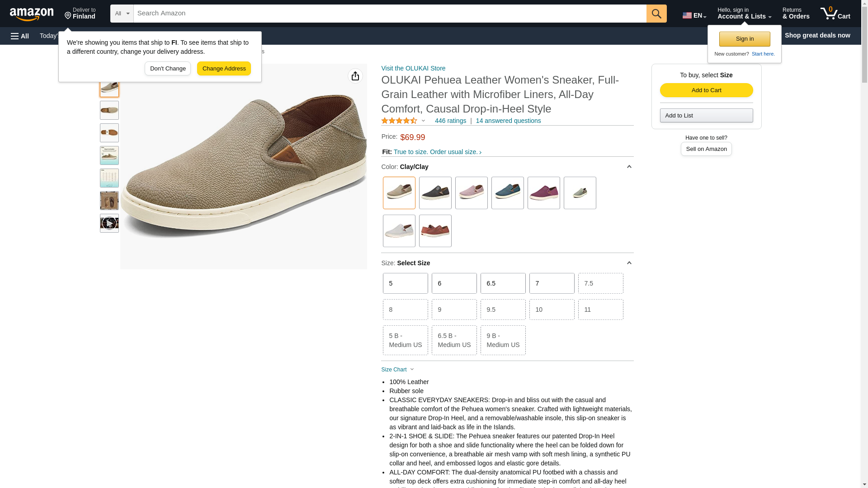Collapse the Color section chevron
Screen dimensions: 868x488
629,167
